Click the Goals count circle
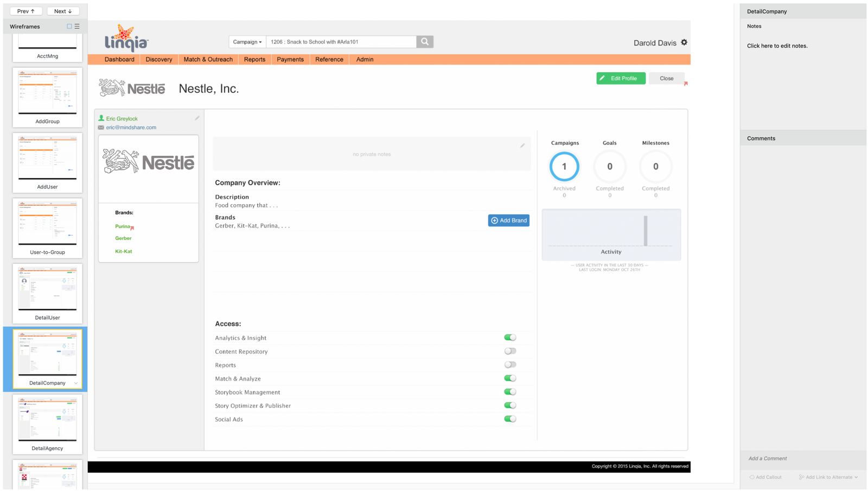The width and height of the screenshot is (868, 494). [610, 167]
